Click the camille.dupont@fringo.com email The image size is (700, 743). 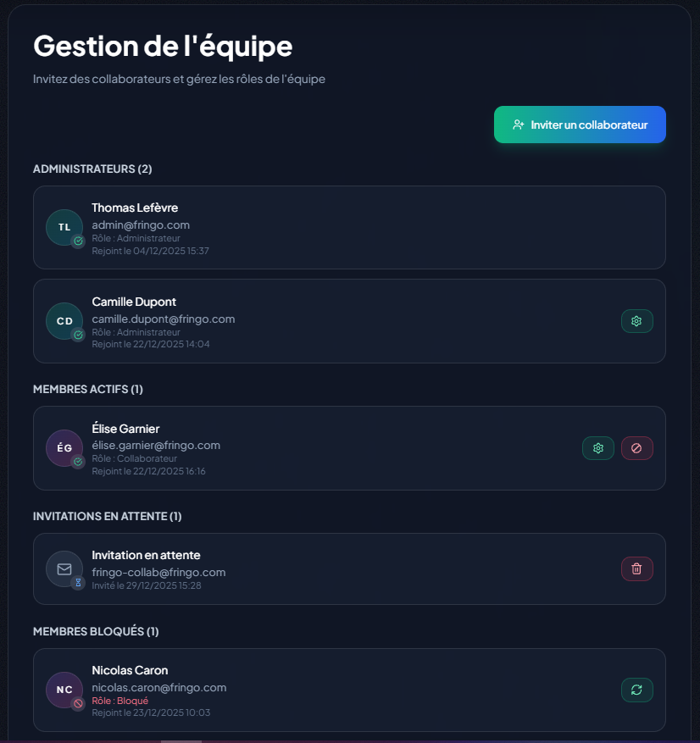tap(163, 319)
